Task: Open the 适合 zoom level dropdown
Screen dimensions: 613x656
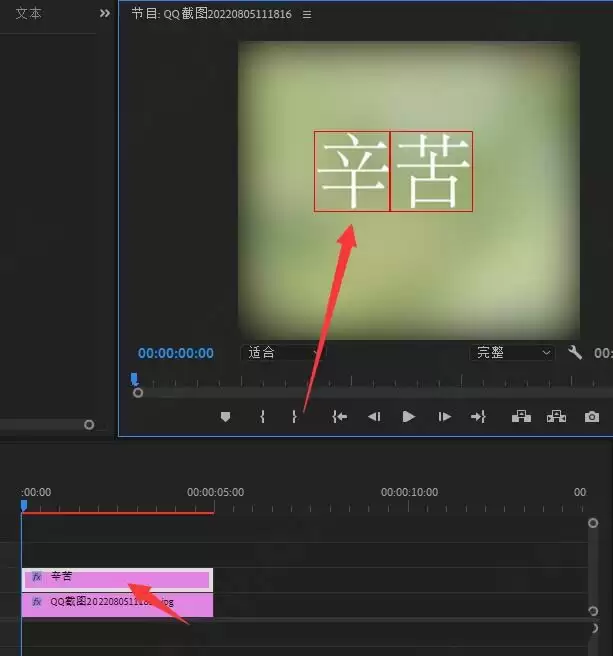Action: (x=283, y=353)
